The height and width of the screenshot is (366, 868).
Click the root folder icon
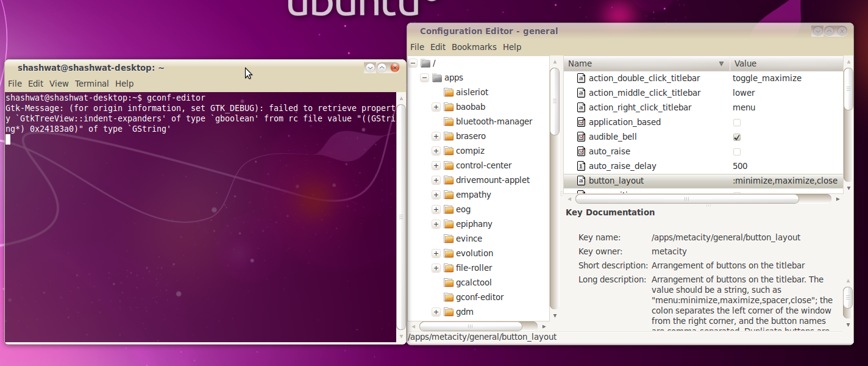click(425, 63)
